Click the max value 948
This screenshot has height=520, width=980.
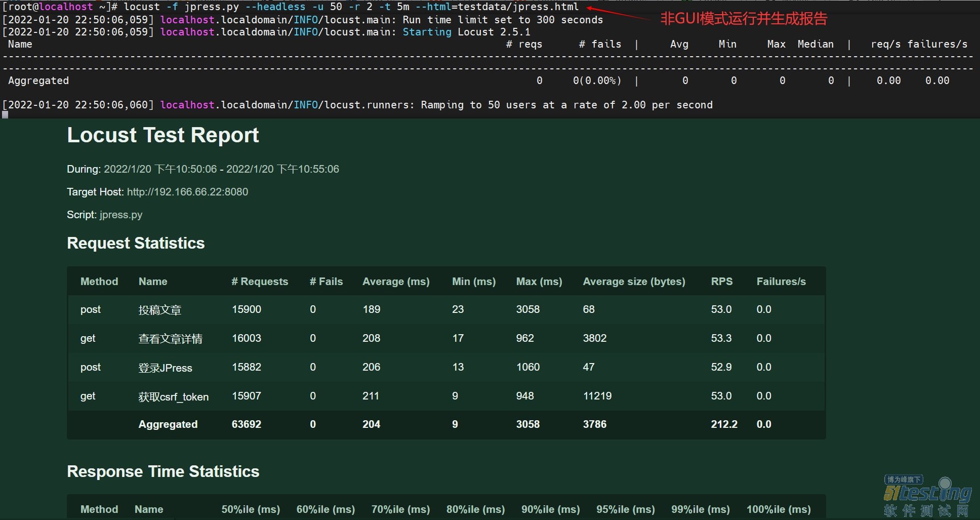pyautogui.click(x=525, y=396)
